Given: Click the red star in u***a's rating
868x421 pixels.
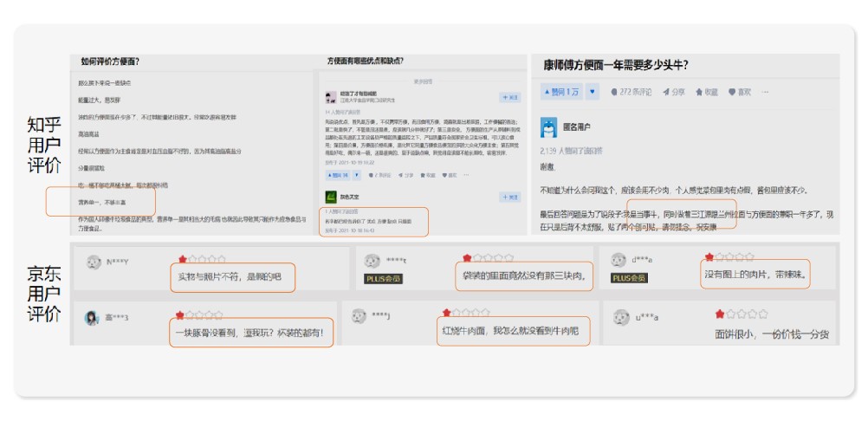Looking at the screenshot, I should point(720,314).
